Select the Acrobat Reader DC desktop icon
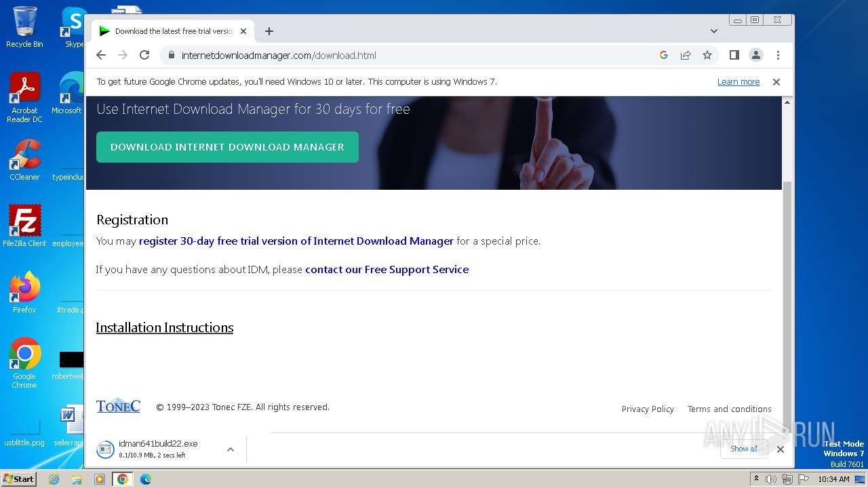Image resolution: width=868 pixels, height=488 pixels. 24,98
